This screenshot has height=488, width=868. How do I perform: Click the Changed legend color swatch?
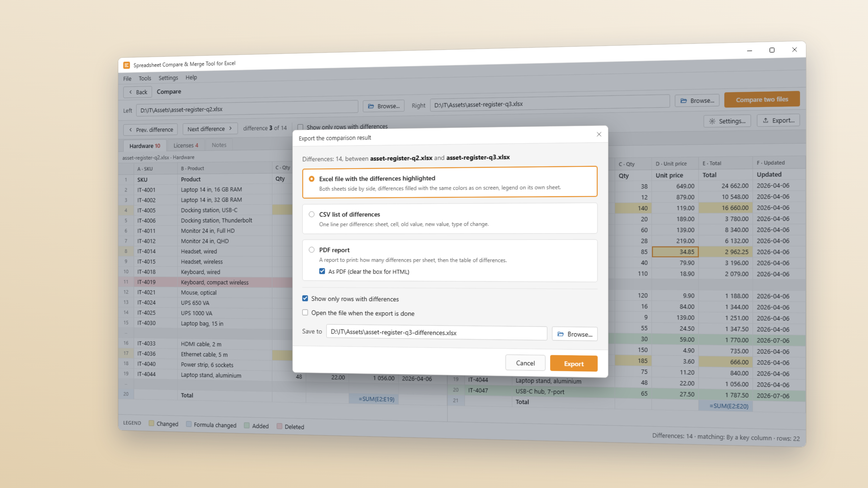tap(152, 423)
